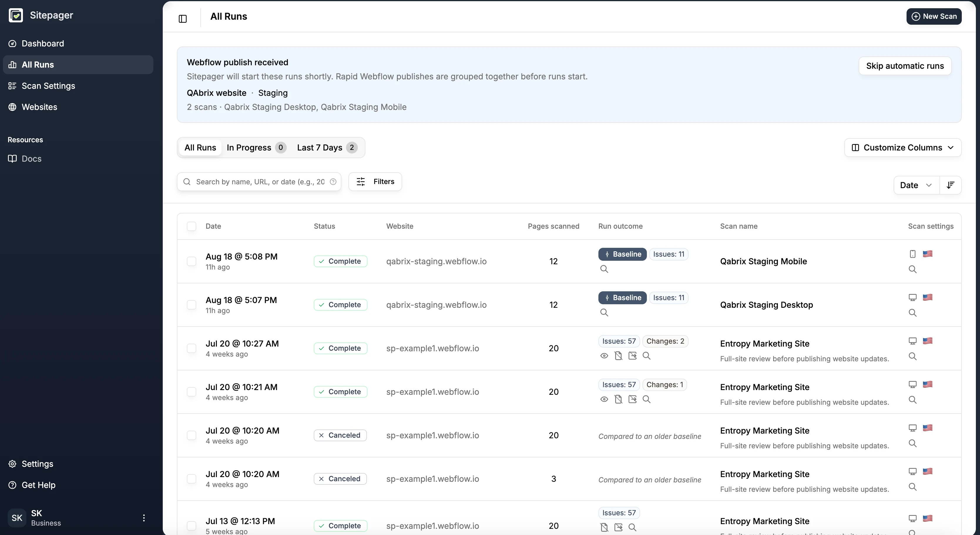Click scan settings magnifier in Jul 20 10:27 AM row
The height and width of the screenshot is (535, 980).
click(x=912, y=356)
